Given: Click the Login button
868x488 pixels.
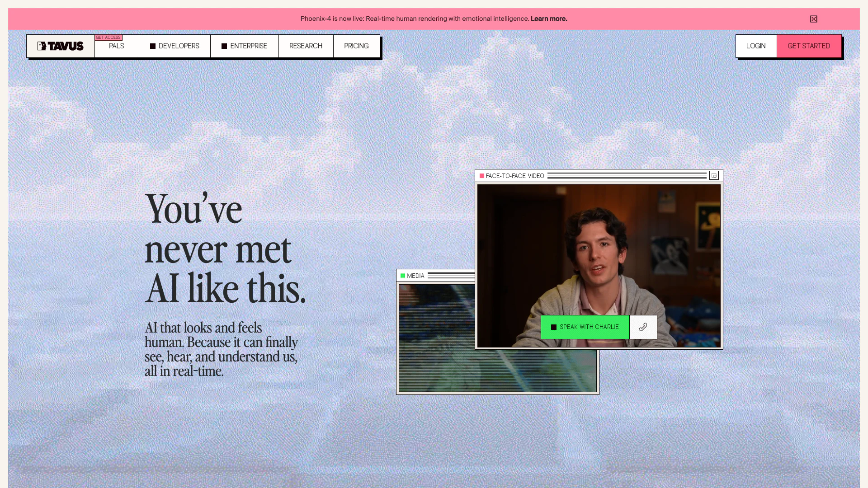Looking at the screenshot, I should [x=756, y=46].
